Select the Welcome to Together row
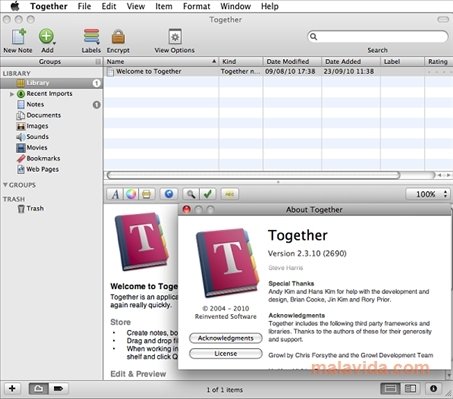 (278, 72)
